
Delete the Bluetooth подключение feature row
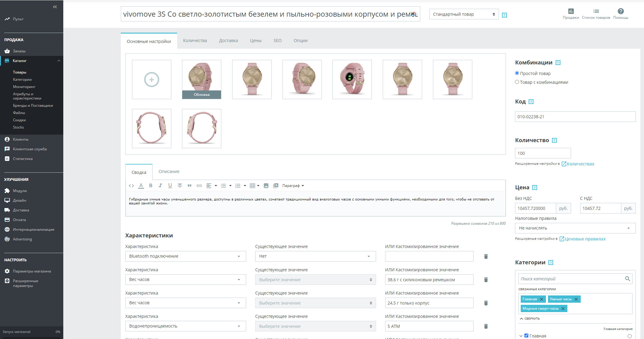click(486, 256)
